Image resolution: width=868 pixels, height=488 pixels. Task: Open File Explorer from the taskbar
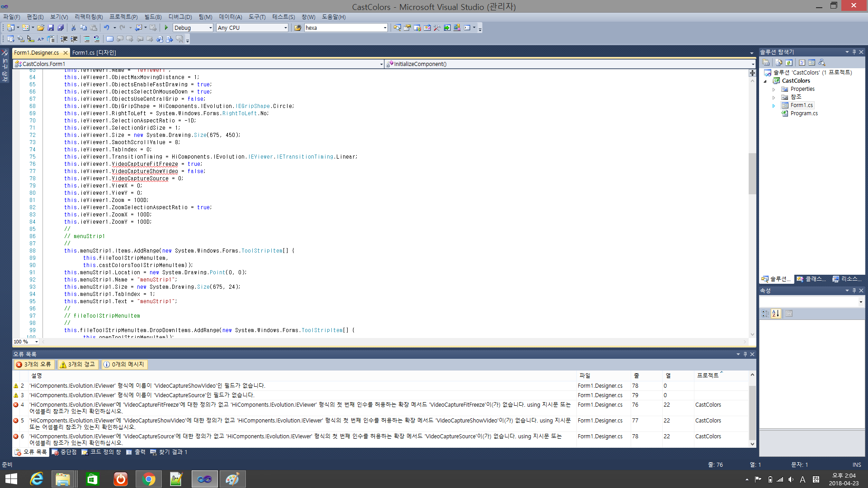pos(63,479)
